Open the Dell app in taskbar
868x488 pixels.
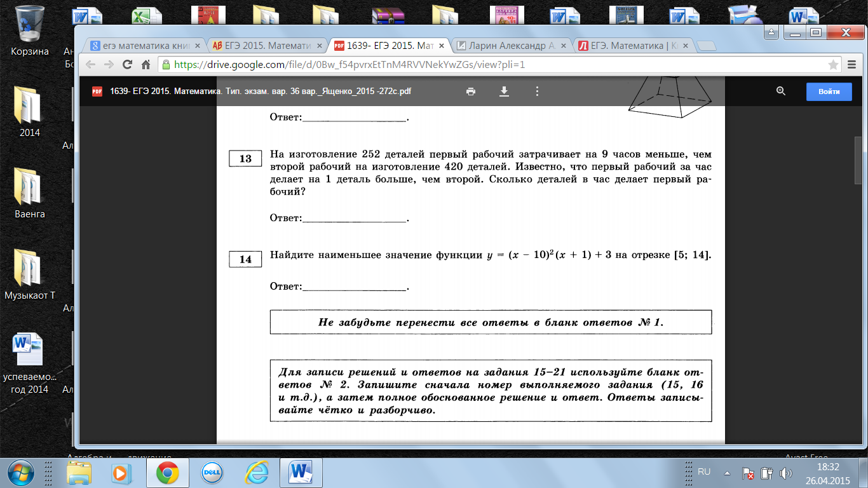211,473
